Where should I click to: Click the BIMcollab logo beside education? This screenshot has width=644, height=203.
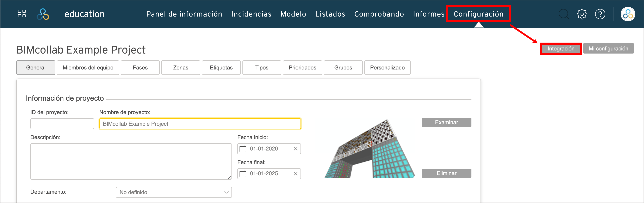(43, 14)
